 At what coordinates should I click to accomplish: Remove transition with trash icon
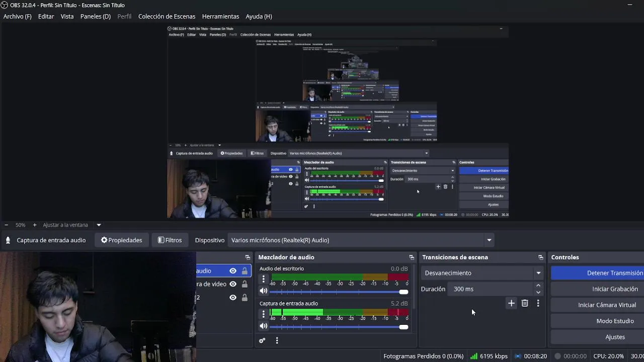coord(525,303)
